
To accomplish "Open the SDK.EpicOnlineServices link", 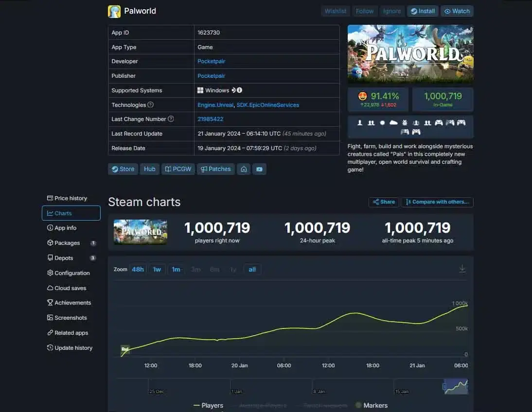I will tap(268, 105).
